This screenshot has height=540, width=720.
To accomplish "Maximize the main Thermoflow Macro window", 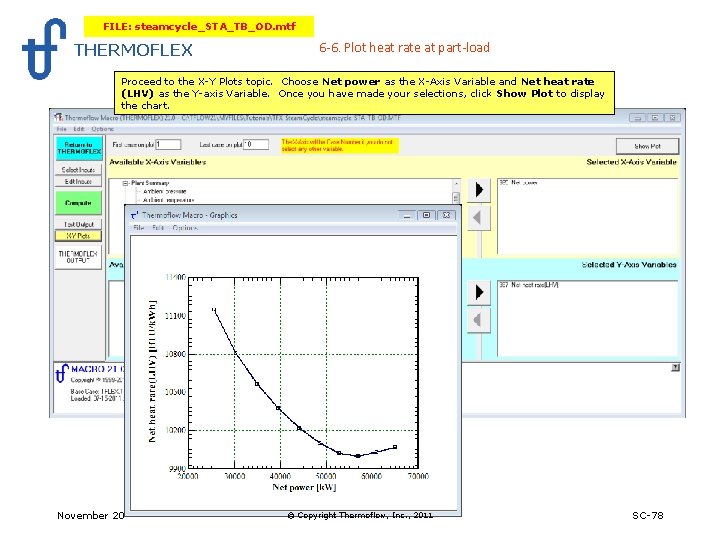I will tap(655, 118).
